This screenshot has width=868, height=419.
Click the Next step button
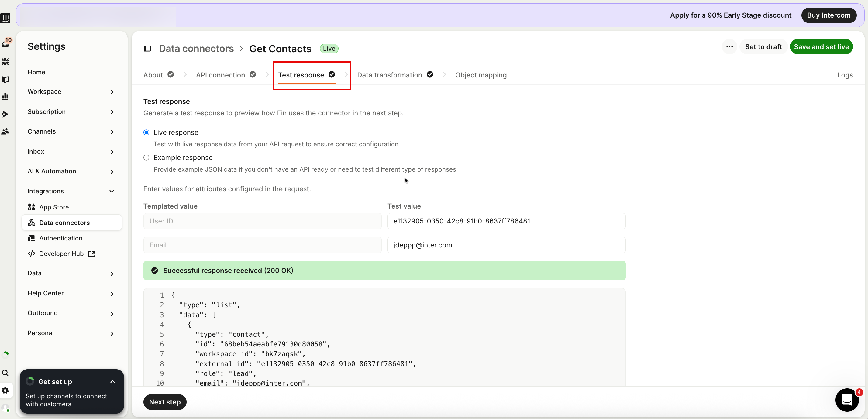165,402
